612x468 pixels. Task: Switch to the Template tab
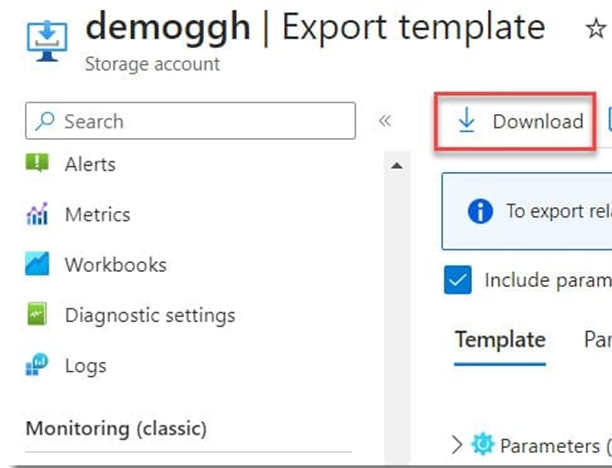500,340
